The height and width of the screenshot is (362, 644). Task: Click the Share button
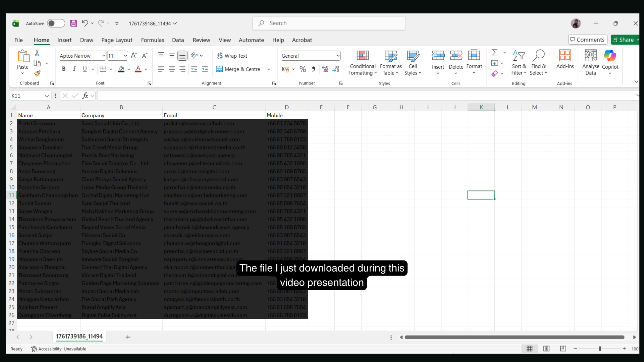(x=626, y=40)
